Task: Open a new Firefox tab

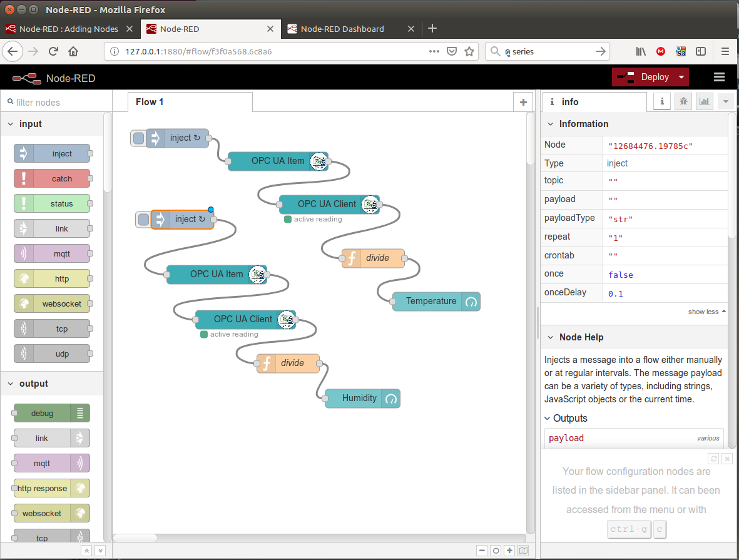Action: coord(432,29)
